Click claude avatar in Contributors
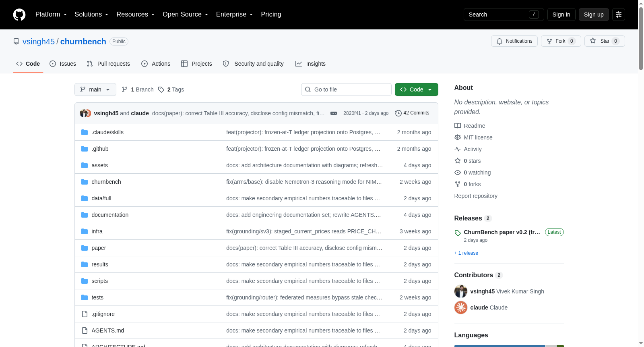644x347 pixels. 461,308
